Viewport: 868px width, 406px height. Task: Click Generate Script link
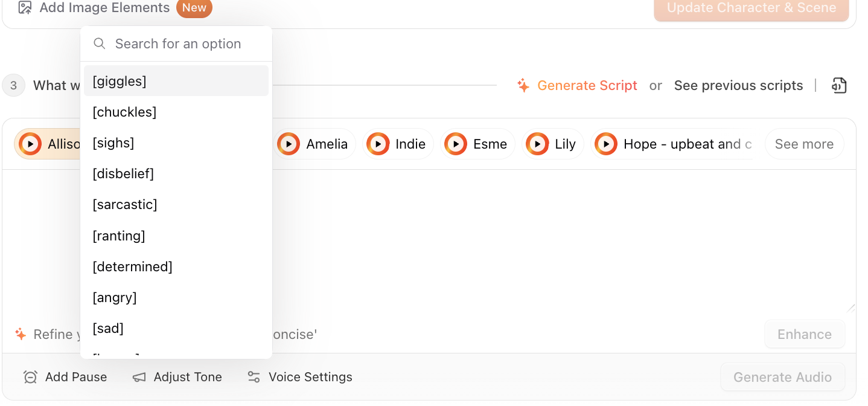587,86
